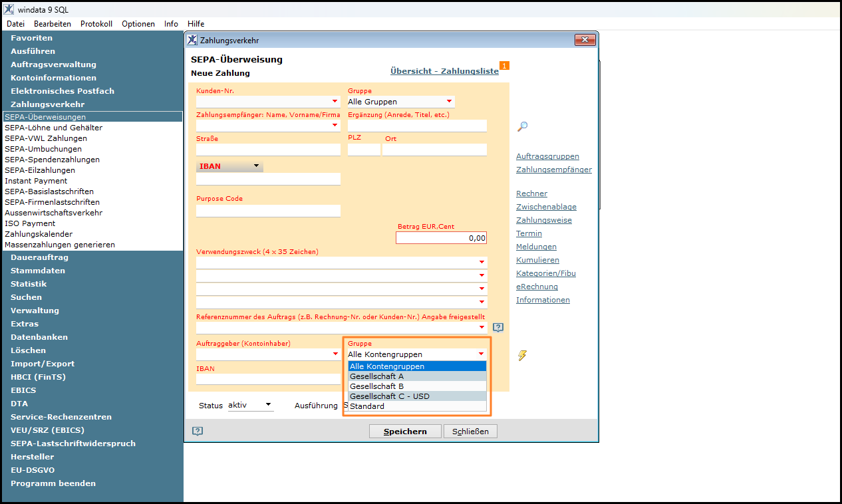Open the Auftragsgruppen link
The height and width of the screenshot is (504, 842).
547,156
